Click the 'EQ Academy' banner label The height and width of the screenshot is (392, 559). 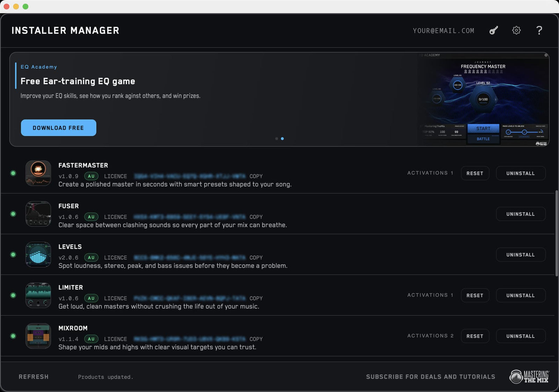click(39, 67)
